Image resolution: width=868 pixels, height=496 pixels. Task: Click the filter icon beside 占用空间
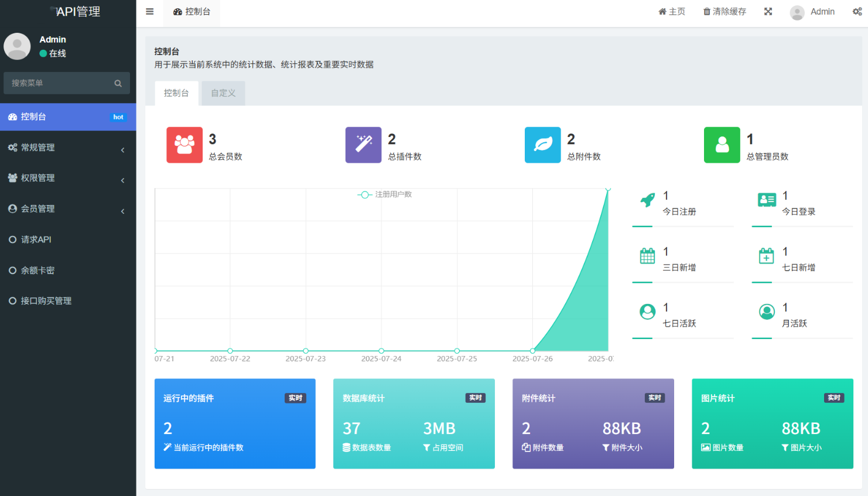tap(426, 447)
